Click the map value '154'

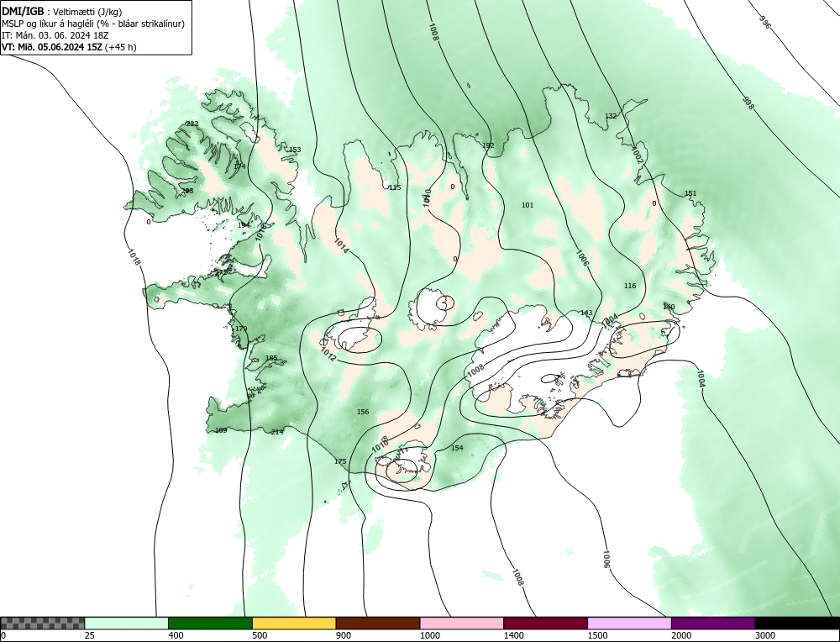tap(457, 448)
